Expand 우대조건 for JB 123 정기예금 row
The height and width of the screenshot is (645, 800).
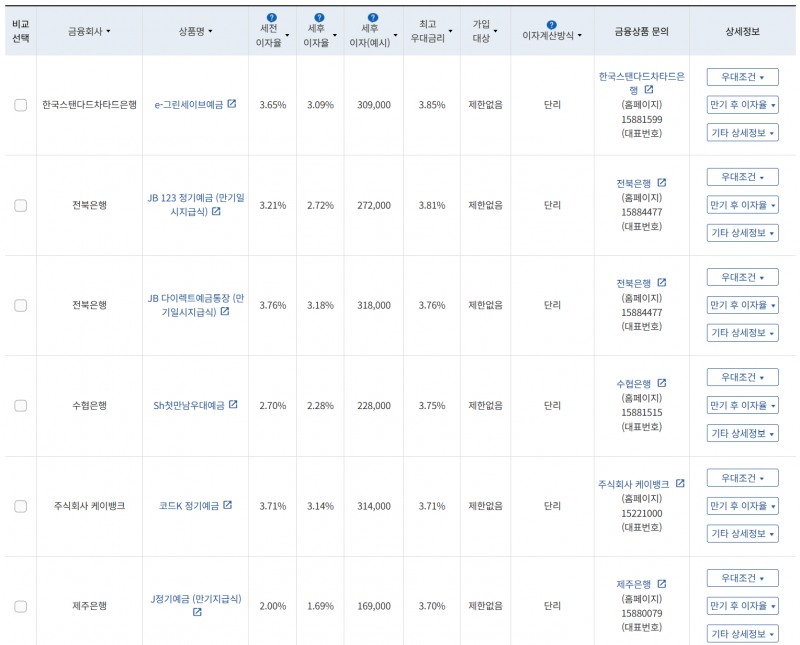coord(742,177)
